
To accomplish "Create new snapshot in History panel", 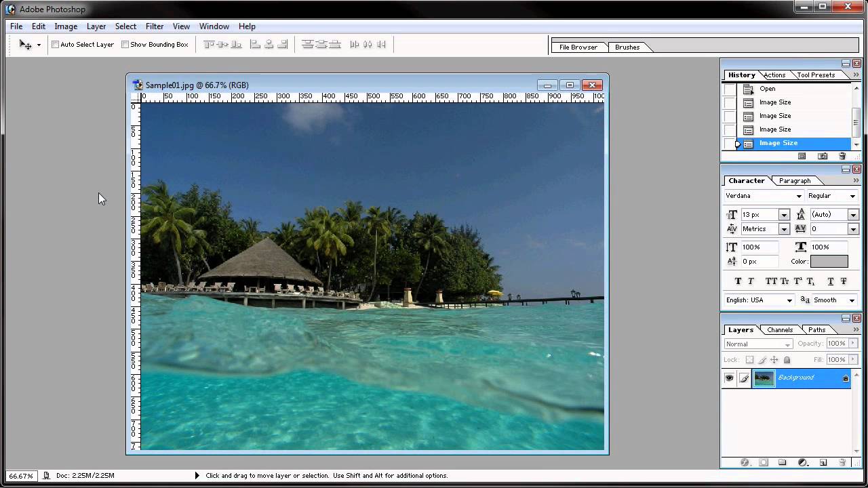I will pyautogui.click(x=823, y=156).
